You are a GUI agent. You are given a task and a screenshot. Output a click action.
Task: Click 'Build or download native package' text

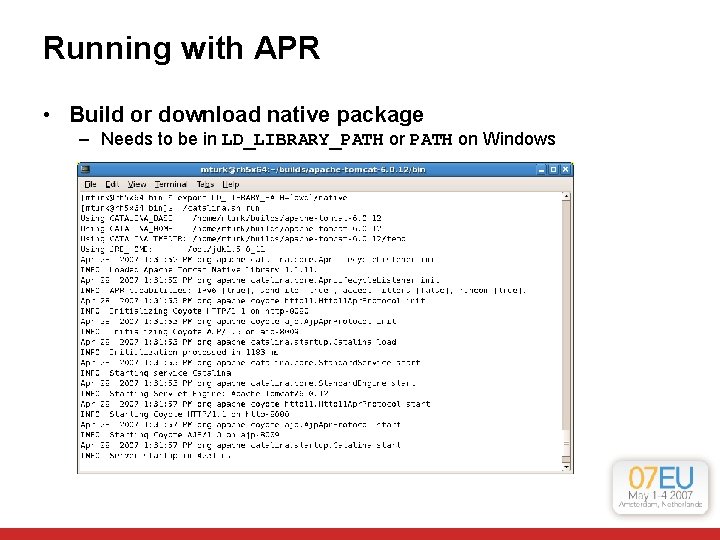[x=247, y=114]
